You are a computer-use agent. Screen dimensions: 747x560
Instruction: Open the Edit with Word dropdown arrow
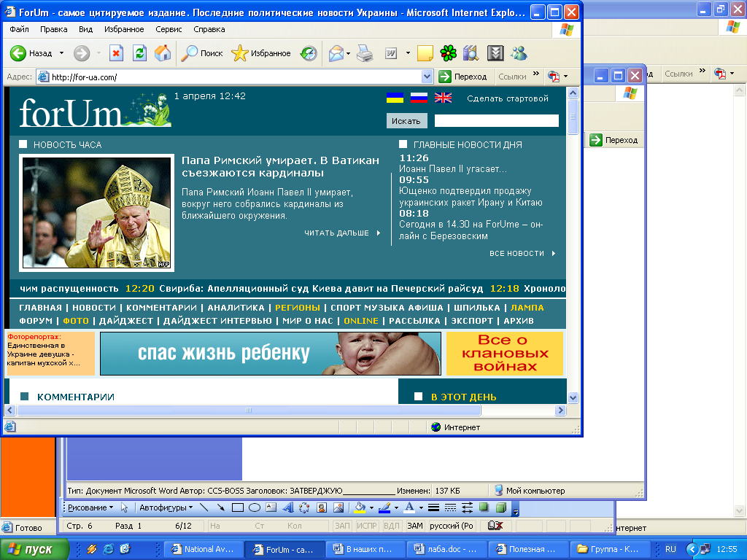tap(408, 53)
